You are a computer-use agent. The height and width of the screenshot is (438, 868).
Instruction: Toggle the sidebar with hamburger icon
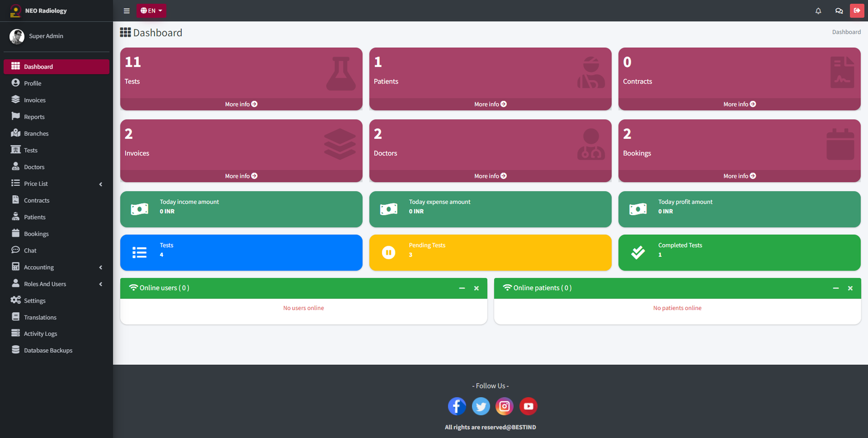click(126, 11)
